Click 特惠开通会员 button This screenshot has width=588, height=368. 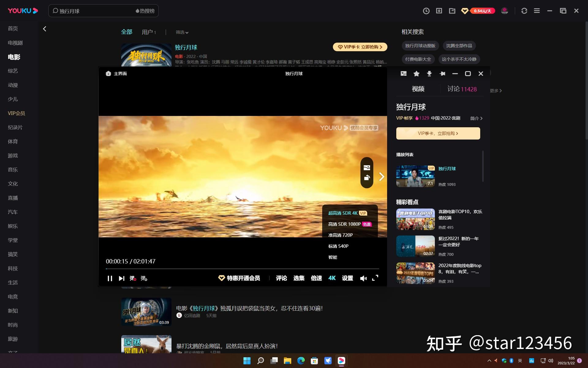pos(239,278)
